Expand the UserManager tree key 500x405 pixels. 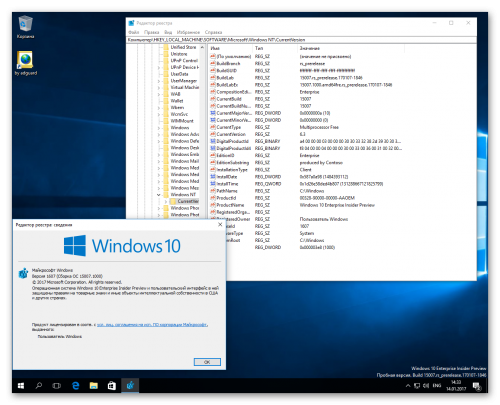(x=159, y=81)
